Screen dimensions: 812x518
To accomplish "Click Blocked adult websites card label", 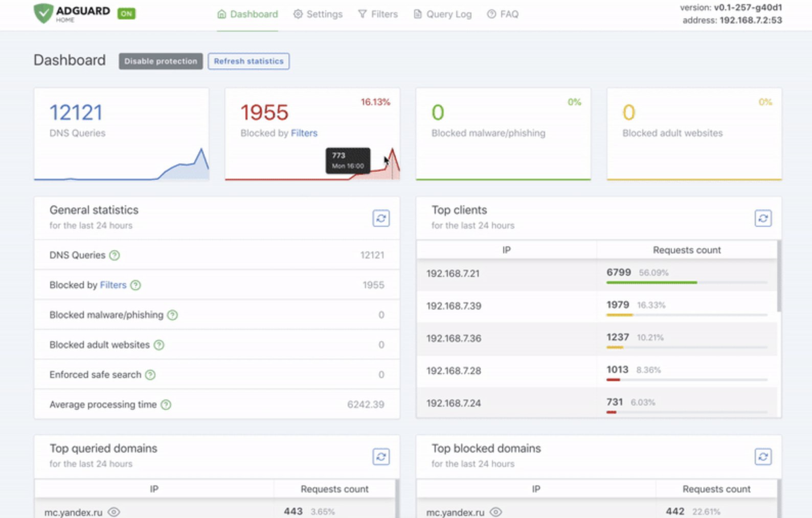I will click(x=672, y=133).
